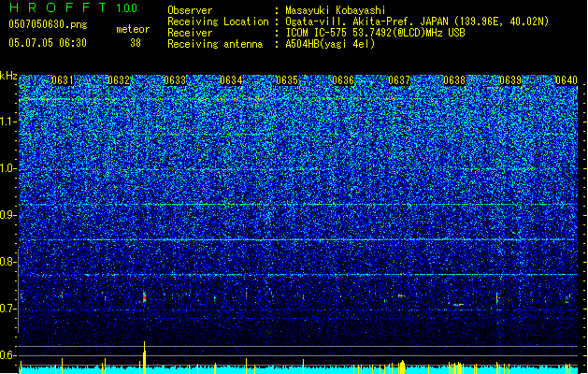Select the ICOM IC-575 53.7492 MHz USB text
This screenshot has width=588, height=374.
pos(375,33)
